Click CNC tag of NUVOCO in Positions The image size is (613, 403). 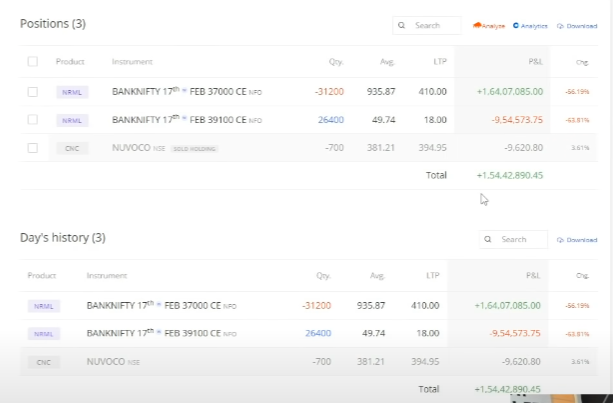pyautogui.click(x=72, y=149)
